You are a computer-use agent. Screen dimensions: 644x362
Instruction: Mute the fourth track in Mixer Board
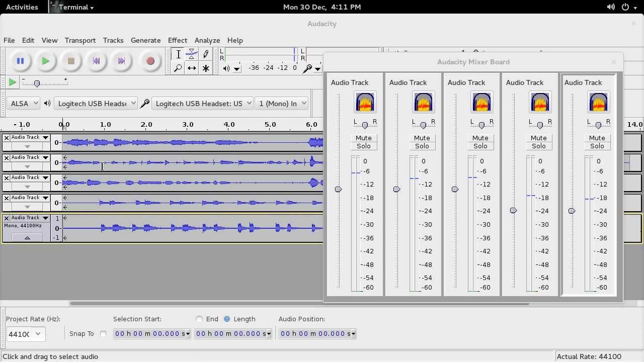(x=539, y=138)
